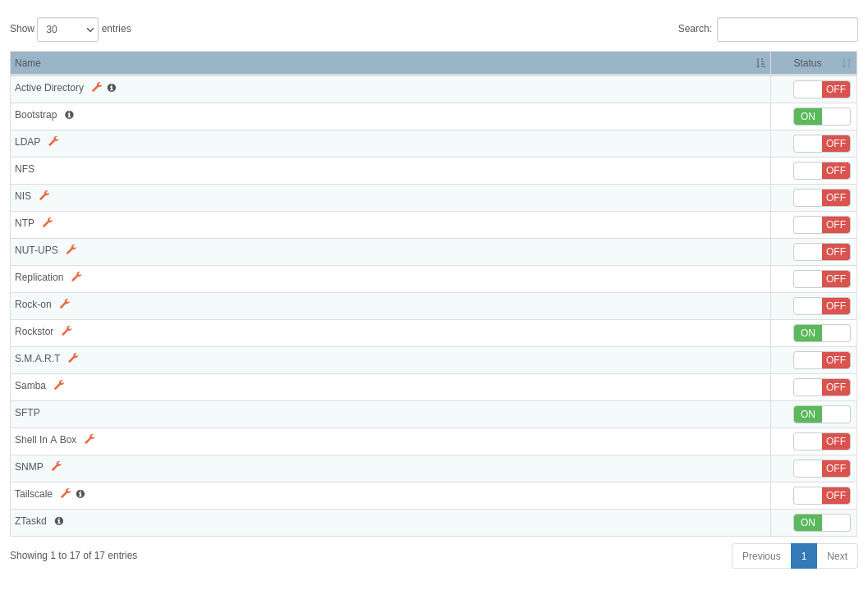
Task: Turn on Active Directory service switch
Action: (x=821, y=89)
